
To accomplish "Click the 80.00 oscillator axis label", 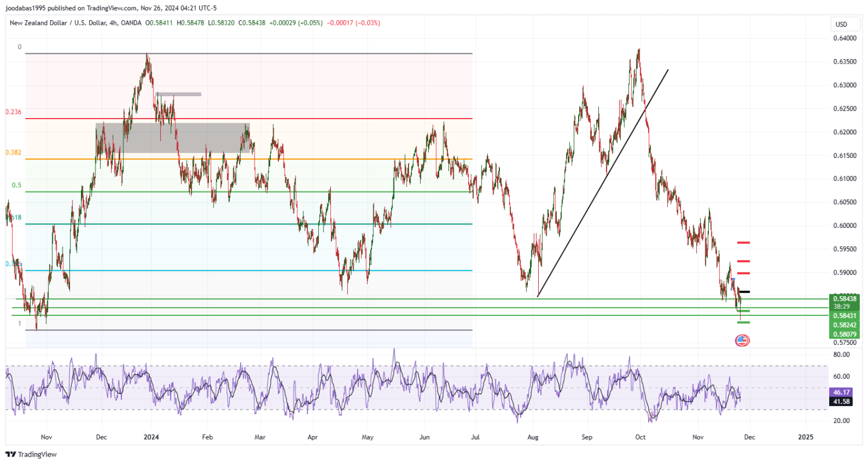I will tap(842, 354).
